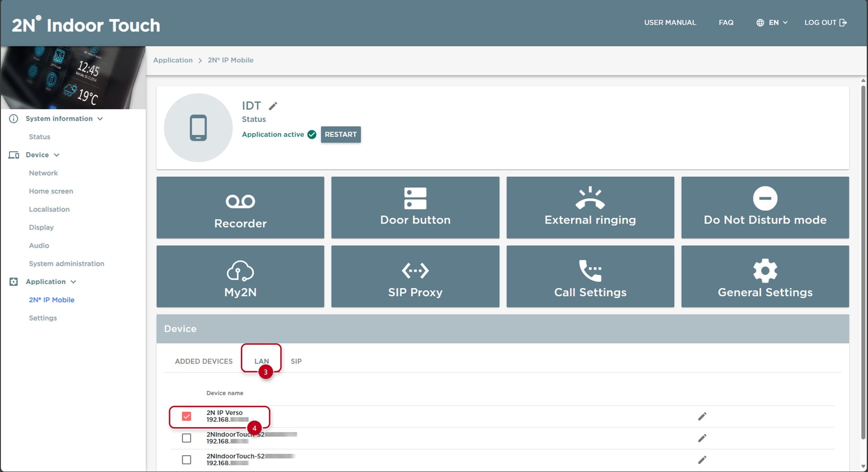Click the RESTART button
This screenshot has height=472, width=868.
(x=341, y=134)
